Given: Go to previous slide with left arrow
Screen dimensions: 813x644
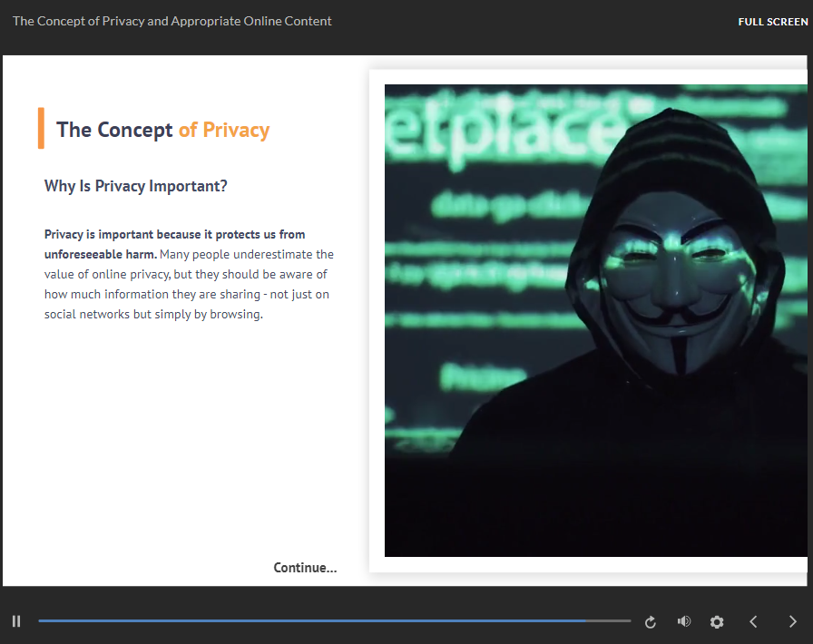Looking at the screenshot, I should (753, 621).
